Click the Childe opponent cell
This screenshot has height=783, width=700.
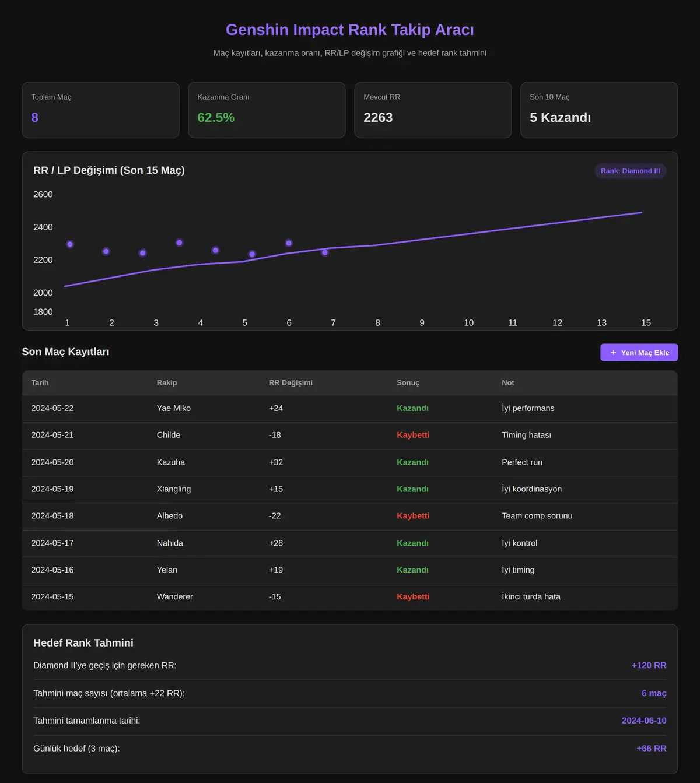169,435
